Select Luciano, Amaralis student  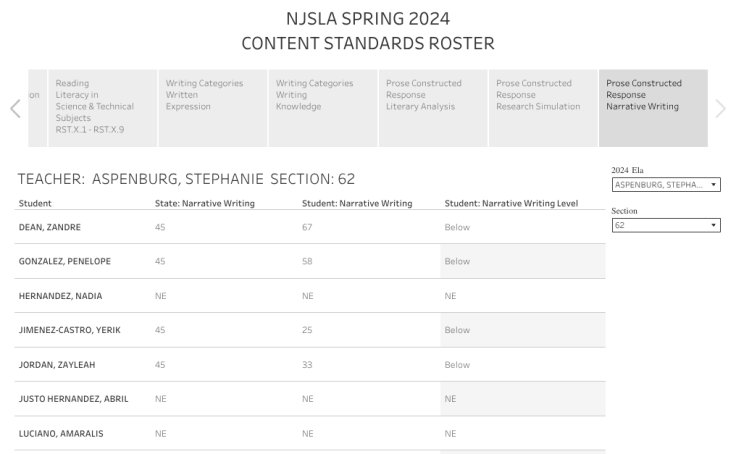(x=61, y=433)
